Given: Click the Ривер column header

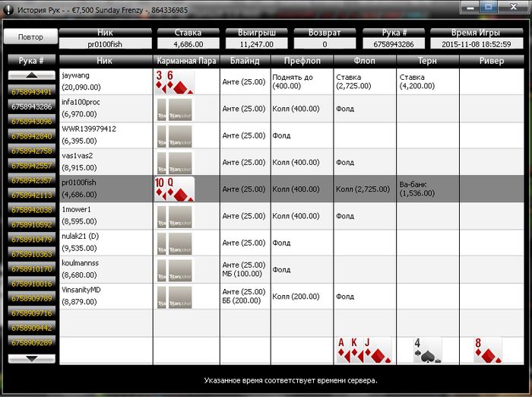Looking at the screenshot, I should tap(492, 61).
